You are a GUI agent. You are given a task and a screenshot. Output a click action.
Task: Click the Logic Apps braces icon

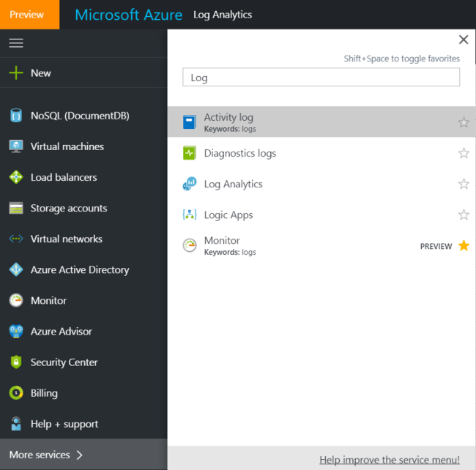click(x=190, y=215)
